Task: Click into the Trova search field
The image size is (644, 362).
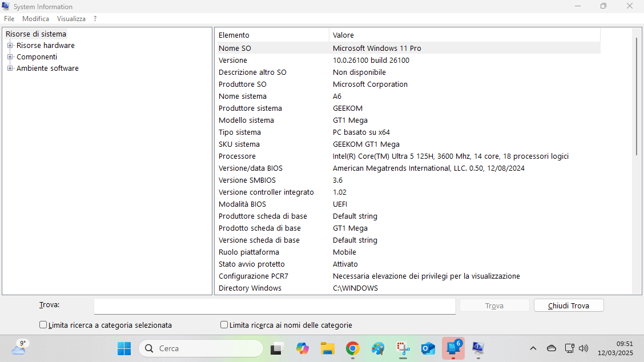Action: tap(275, 306)
